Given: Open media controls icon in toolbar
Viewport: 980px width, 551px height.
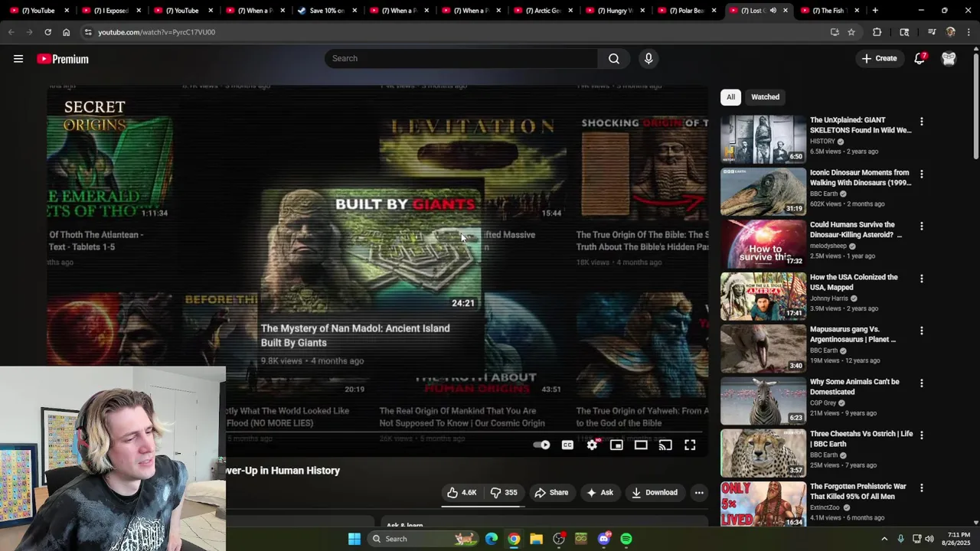Looking at the screenshot, I should click(932, 32).
